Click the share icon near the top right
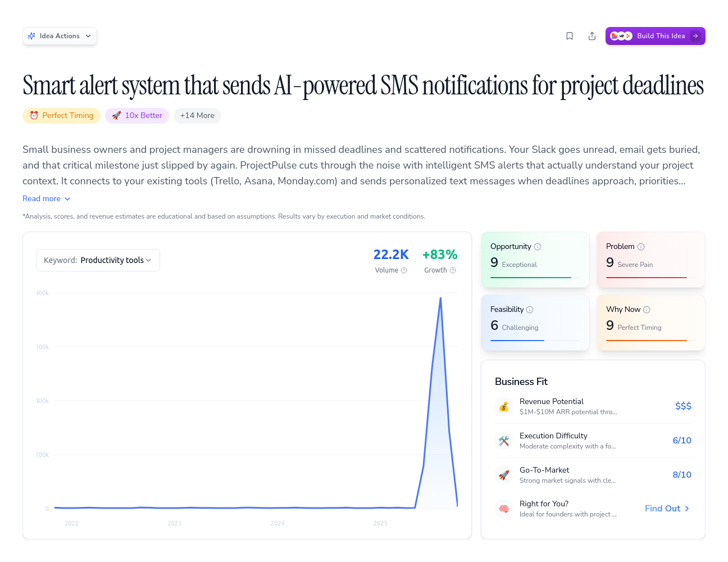Viewport: 728px width, 562px height. 591,35
